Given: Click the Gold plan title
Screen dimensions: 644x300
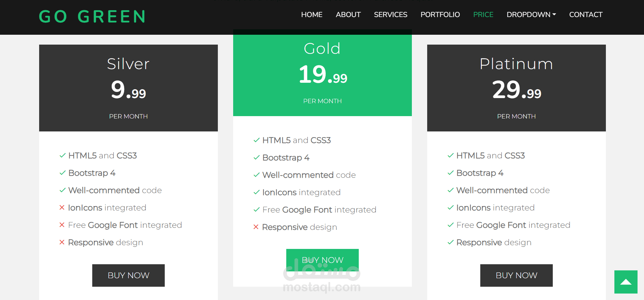Looking at the screenshot, I should (322, 48).
